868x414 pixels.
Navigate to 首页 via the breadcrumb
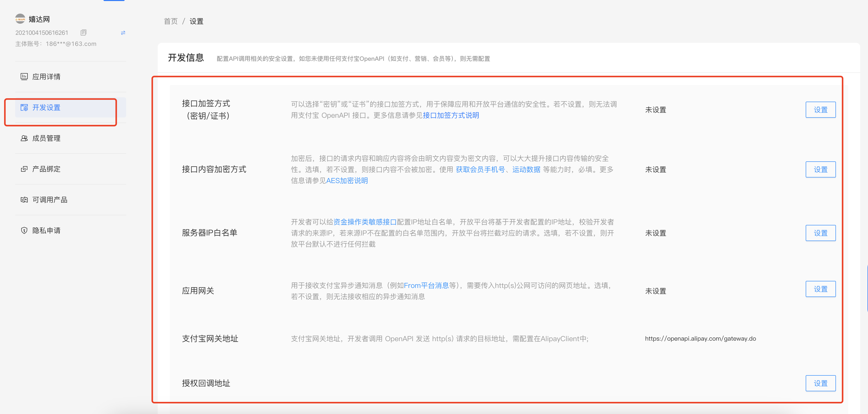[x=171, y=21]
